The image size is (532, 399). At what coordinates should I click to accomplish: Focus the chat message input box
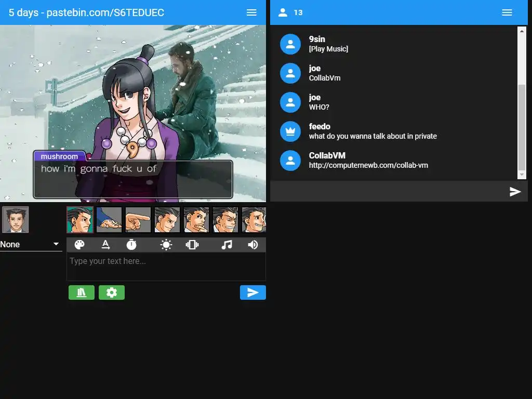(389, 192)
